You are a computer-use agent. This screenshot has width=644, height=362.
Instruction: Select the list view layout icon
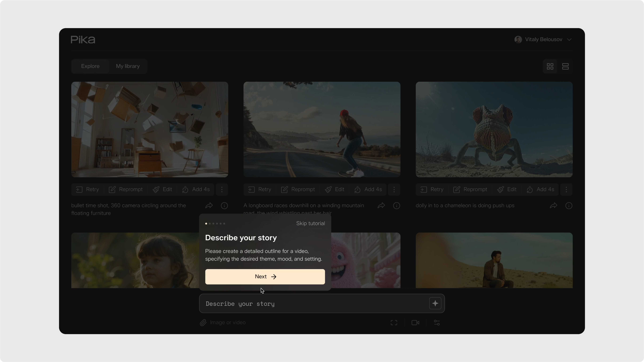(565, 66)
